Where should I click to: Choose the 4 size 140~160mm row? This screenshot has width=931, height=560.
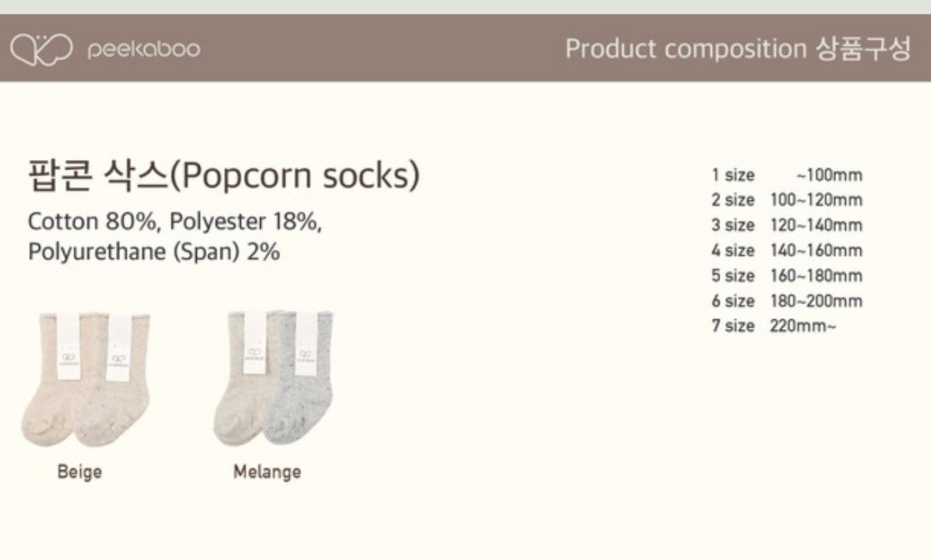click(786, 250)
